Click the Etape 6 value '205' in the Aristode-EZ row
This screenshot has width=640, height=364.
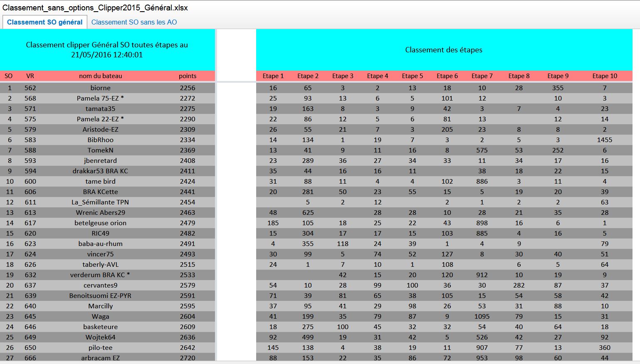coord(447,130)
